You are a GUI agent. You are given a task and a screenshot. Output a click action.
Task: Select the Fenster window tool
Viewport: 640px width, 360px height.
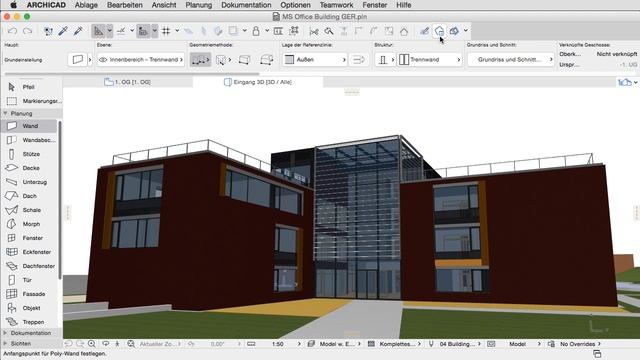(x=29, y=238)
